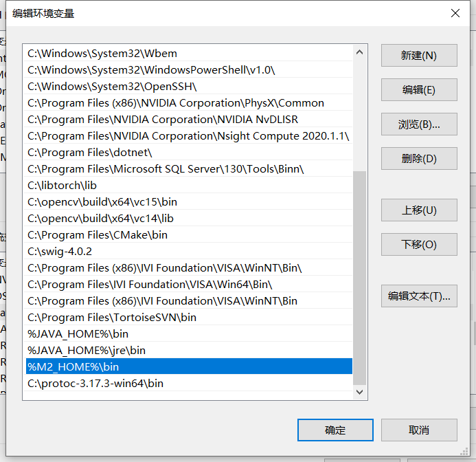This screenshot has height=462, width=476.
Task: Select the TortoiseSVN\bin path entry
Action: [188, 318]
